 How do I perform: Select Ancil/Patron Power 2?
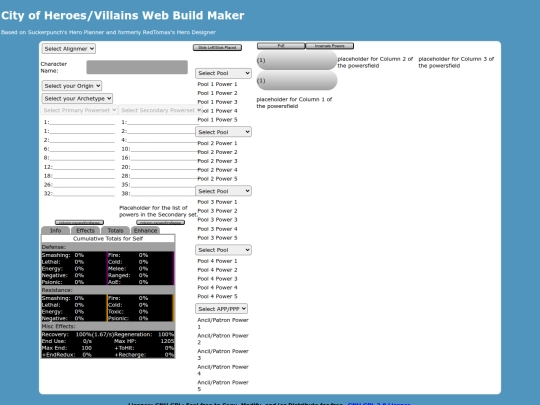click(x=223, y=339)
